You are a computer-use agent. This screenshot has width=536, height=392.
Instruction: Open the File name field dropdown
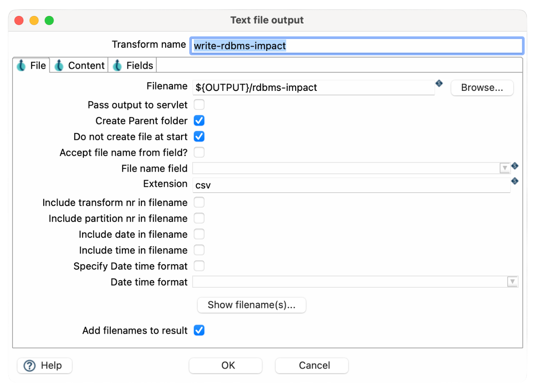[x=505, y=168]
